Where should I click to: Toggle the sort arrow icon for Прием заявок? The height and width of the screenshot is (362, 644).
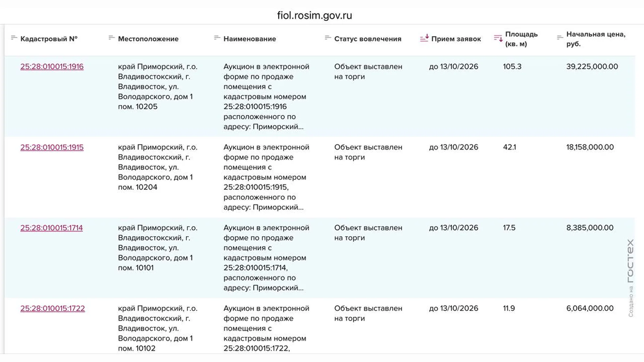(424, 38)
